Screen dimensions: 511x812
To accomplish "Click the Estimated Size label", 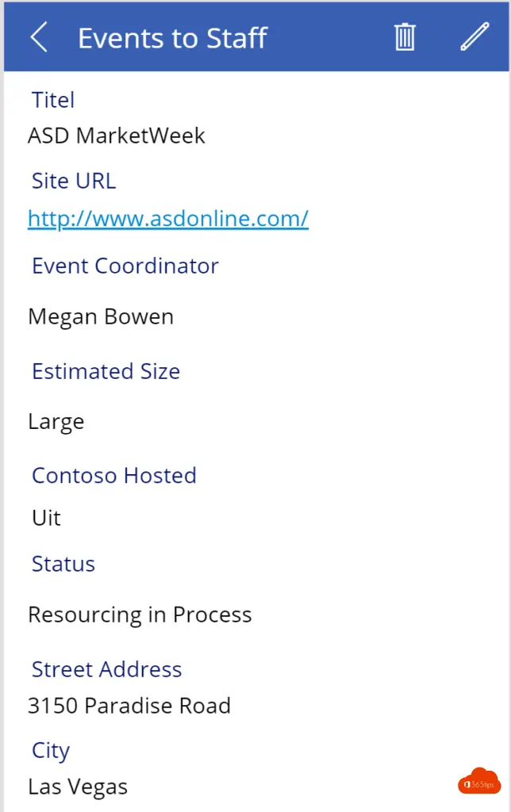I will pos(106,371).
